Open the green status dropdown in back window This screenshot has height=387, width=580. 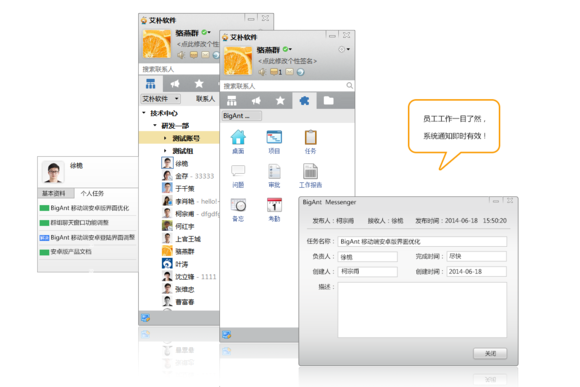(206, 33)
